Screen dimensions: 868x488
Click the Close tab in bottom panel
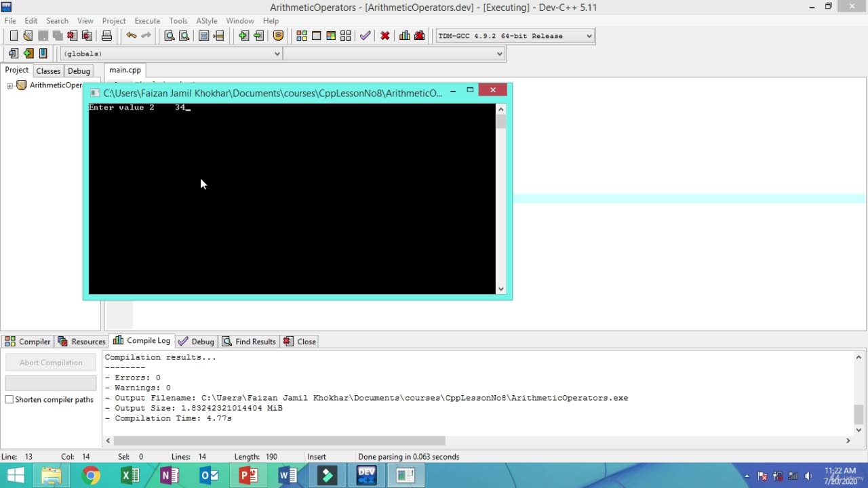pos(300,342)
